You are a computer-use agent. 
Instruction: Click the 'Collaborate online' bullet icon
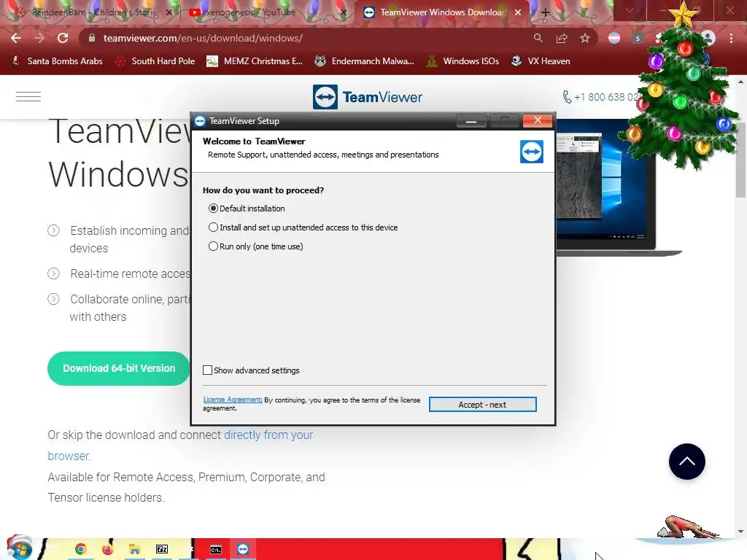click(53, 299)
